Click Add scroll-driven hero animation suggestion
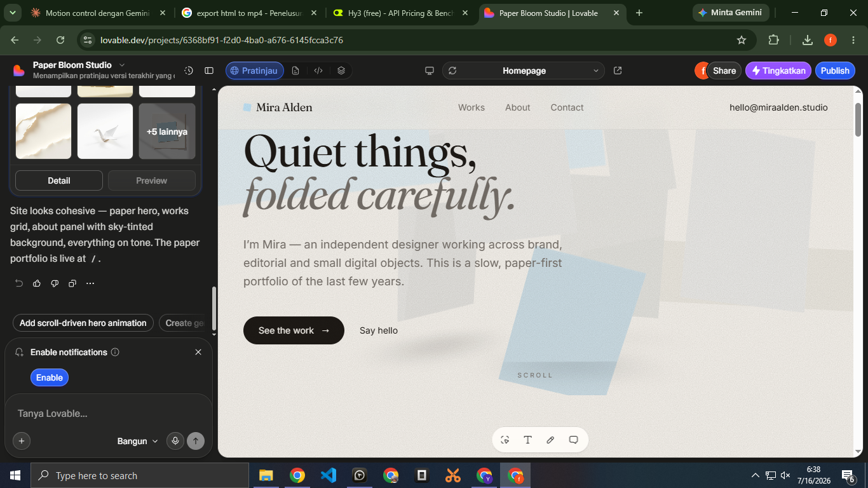 83,323
